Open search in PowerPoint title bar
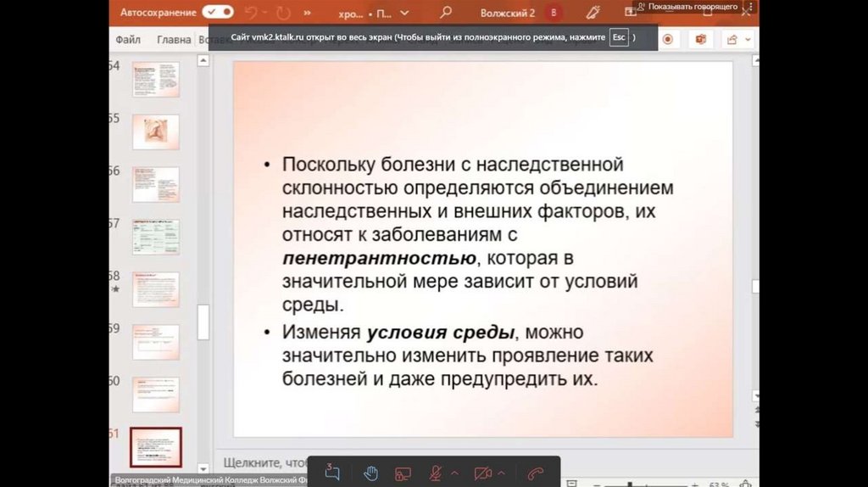Viewport: 868px width, 487px height. click(x=446, y=13)
